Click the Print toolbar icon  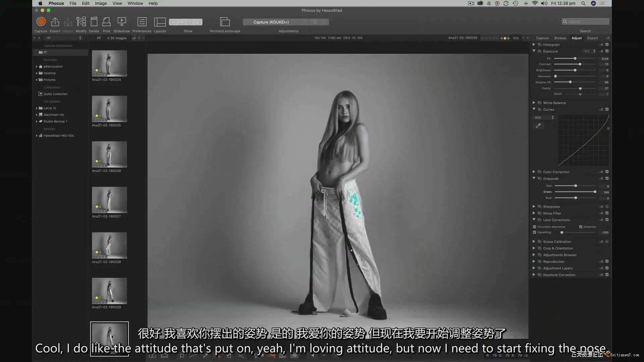click(x=106, y=22)
